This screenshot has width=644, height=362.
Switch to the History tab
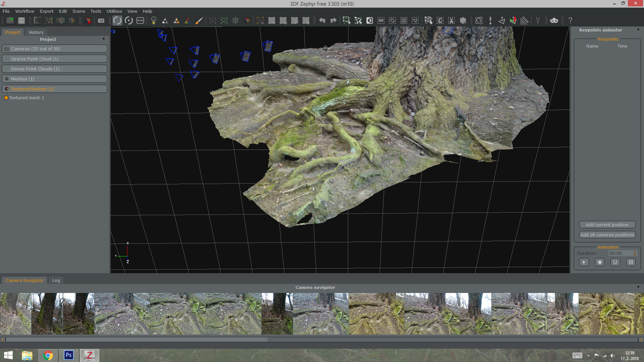point(36,32)
